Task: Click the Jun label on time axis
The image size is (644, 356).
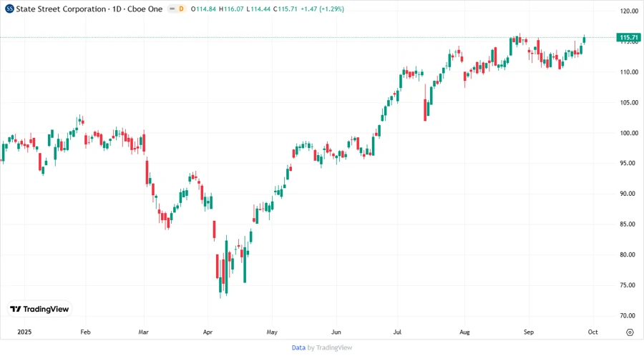Action: [336, 332]
